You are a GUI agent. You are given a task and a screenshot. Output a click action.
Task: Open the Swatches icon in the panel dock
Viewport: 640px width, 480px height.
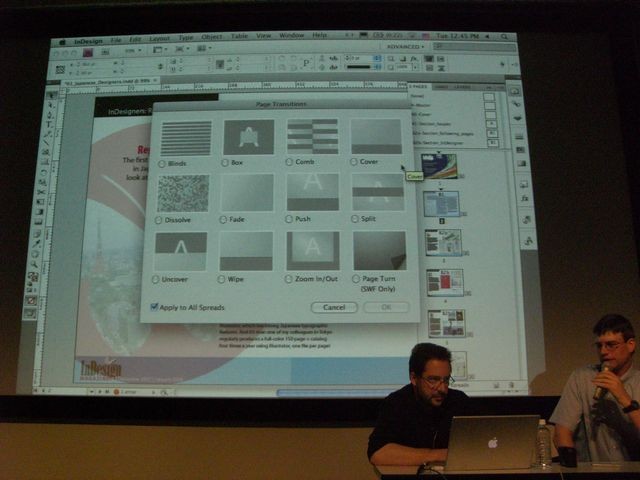(521, 150)
